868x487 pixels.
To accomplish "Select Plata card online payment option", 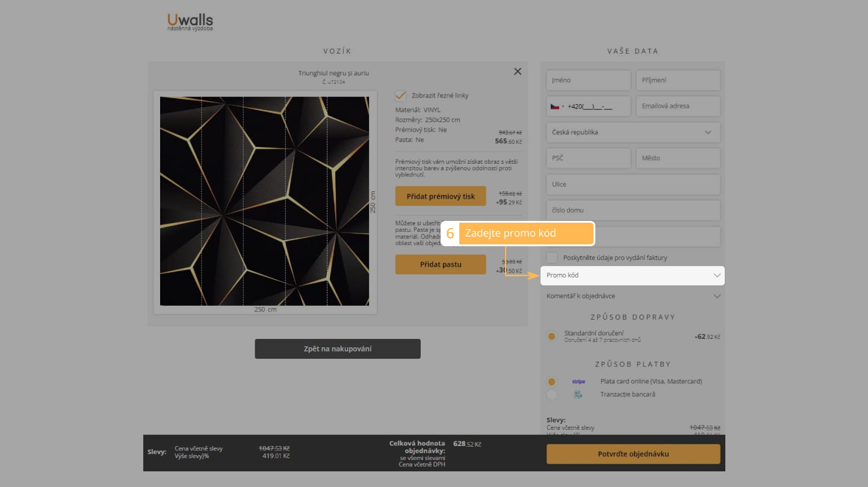I will pos(552,382).
